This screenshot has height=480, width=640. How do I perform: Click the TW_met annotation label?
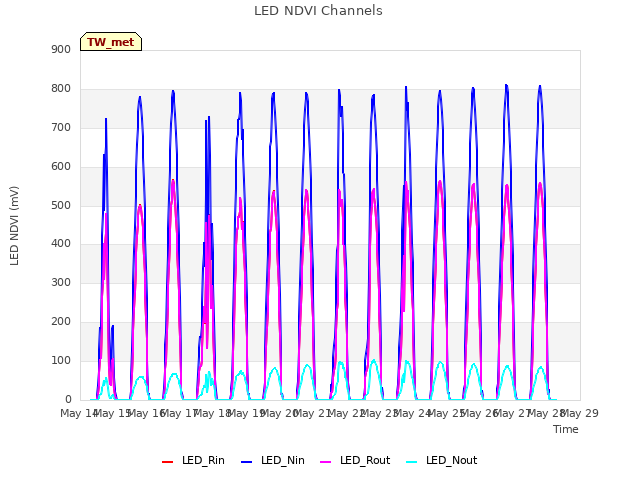(x=111, y=42)
